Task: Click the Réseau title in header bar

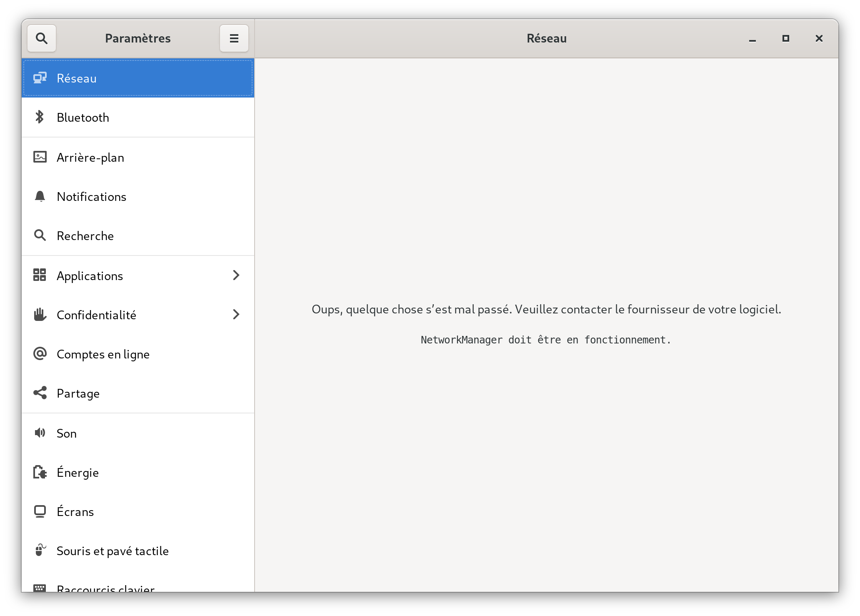Action: (x=547, y=38)
